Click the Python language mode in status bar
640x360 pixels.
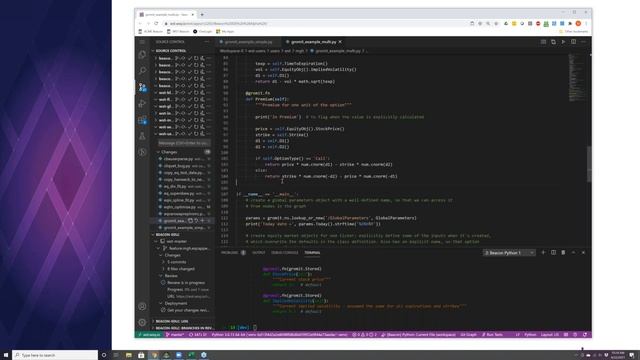tap(530, 335)
